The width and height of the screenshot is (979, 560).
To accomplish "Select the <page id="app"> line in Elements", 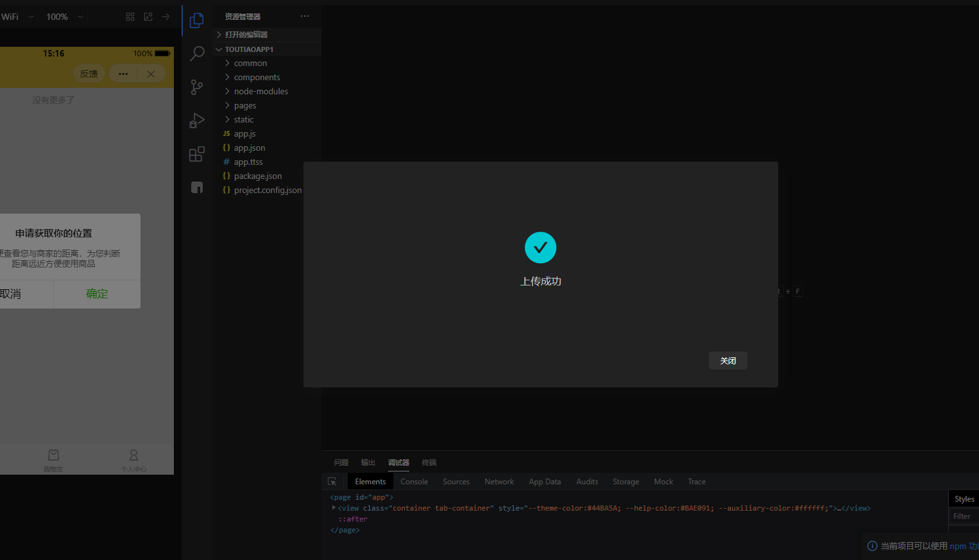I will tap(361, 497).
